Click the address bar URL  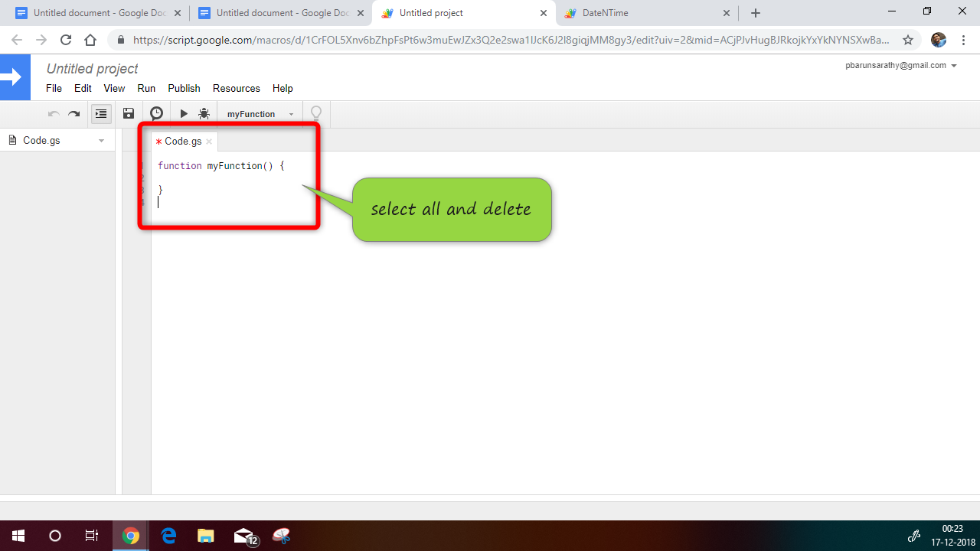coord(511,40)
